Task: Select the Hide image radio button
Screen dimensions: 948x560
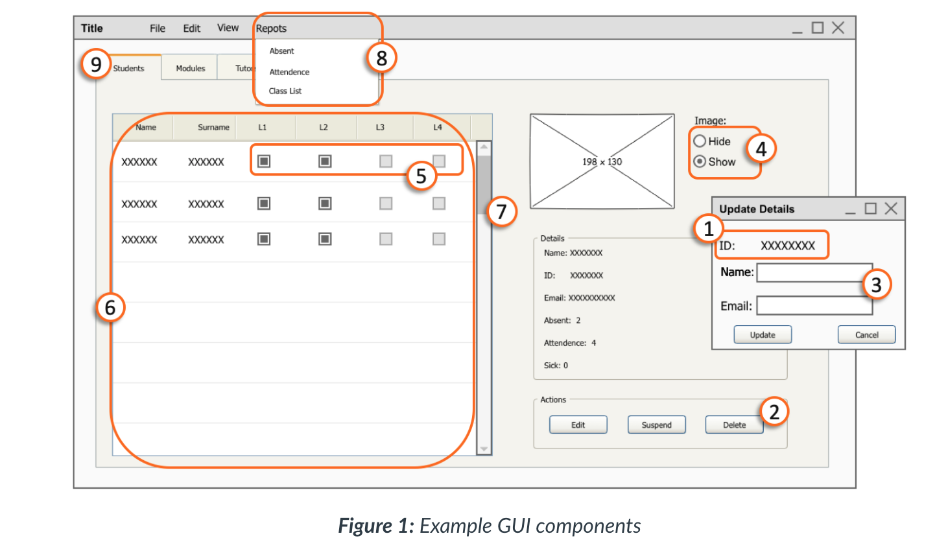Action: pos(700,141)
